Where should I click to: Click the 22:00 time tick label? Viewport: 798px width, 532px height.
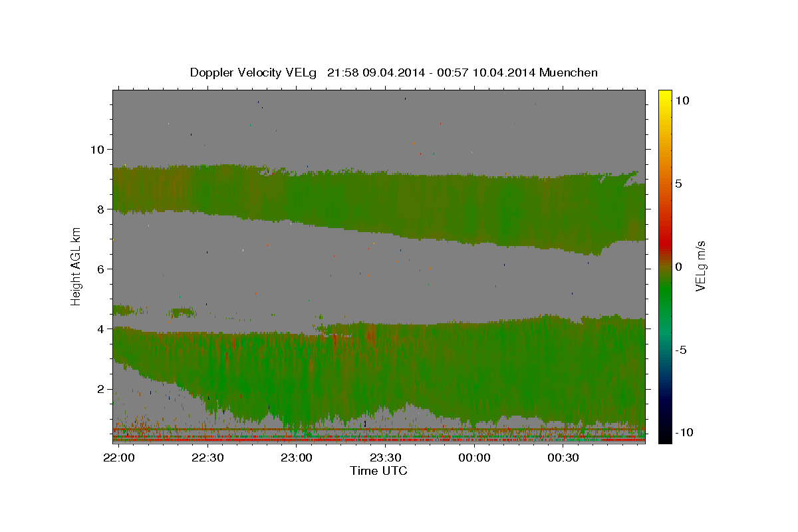(119, 458)
